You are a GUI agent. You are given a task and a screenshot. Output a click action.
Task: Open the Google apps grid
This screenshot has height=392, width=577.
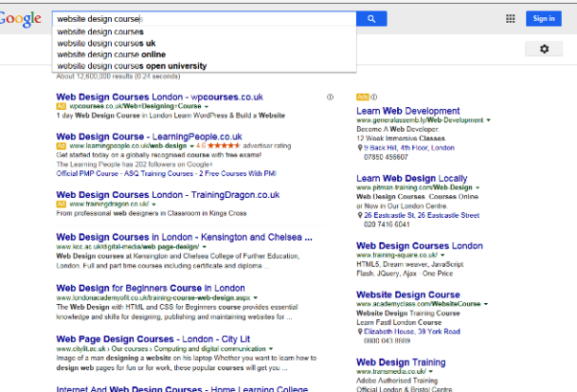(x=510, y=18)
